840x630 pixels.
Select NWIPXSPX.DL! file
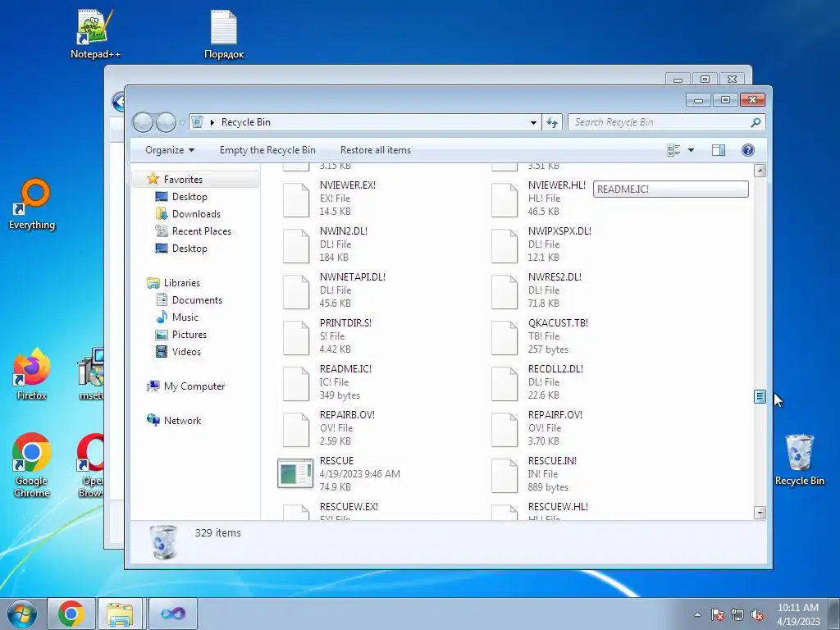(542, 244)
